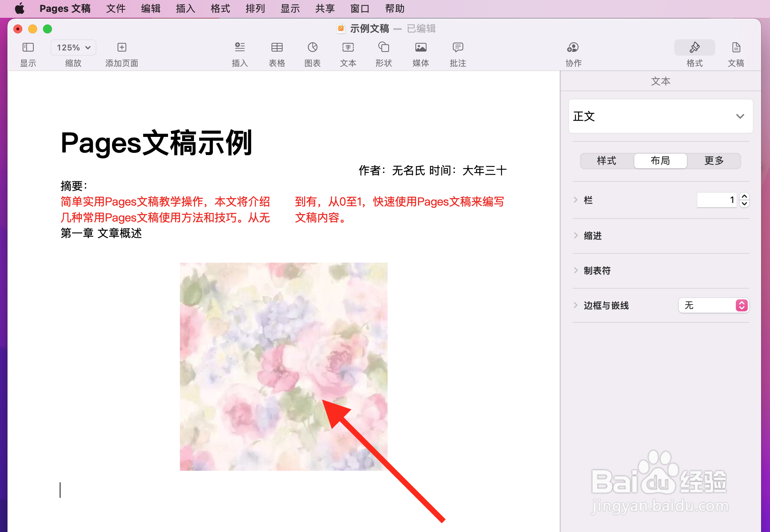Open the 排列 menu
Viewport: 770px width, 532px height.
click(x=255, y=8)
